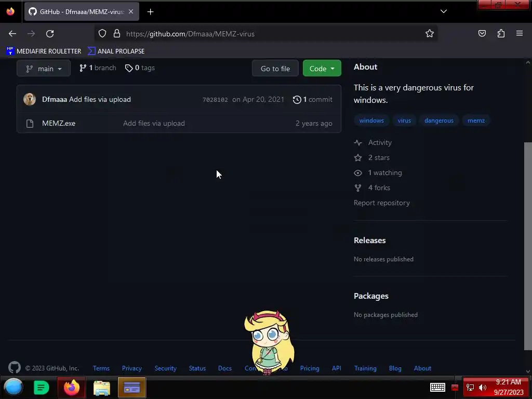
Task: Open Privacy footer link
Action: pyautogui.click(x=131, y=368)
